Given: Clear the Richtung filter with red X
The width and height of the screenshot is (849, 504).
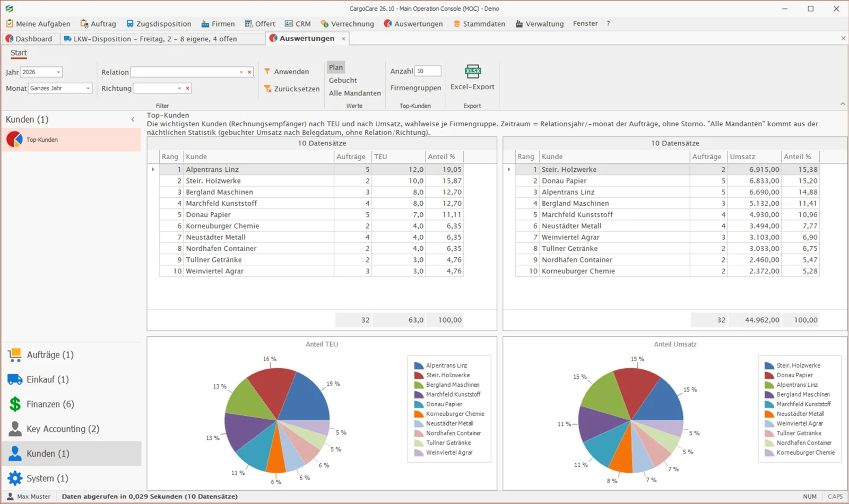Looking at the screenshot, I should pos(187,89).
